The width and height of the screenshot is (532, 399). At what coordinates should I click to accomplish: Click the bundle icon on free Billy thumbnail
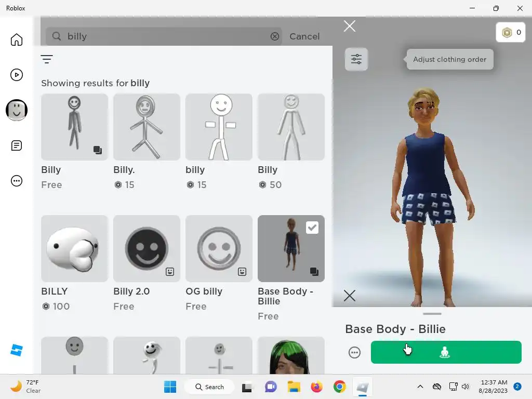(98, 150)
